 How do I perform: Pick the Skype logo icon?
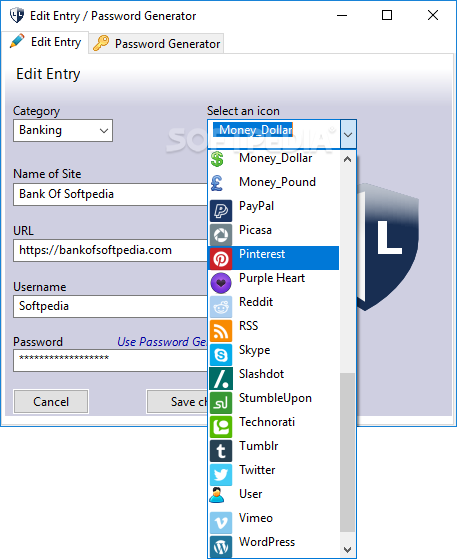[221, 355]
